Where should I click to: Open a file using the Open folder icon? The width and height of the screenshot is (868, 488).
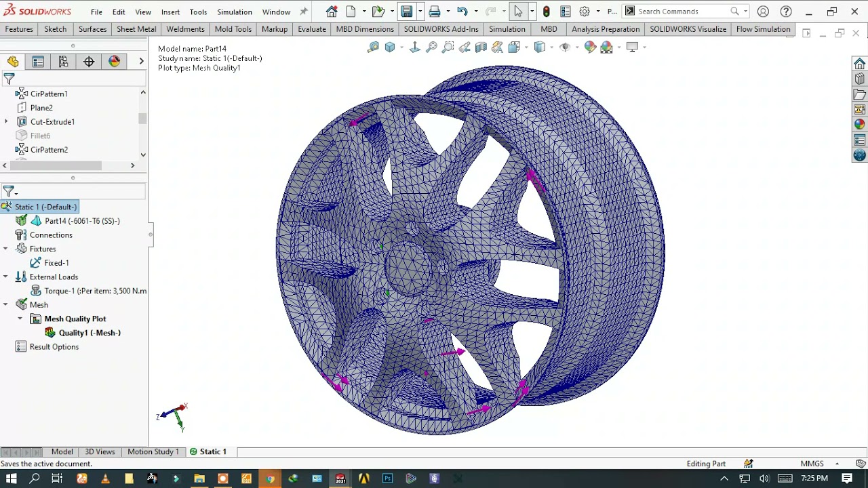378,12
